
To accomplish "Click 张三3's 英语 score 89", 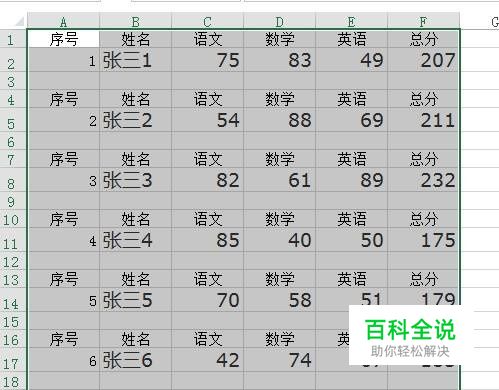I will pos(351,180).
